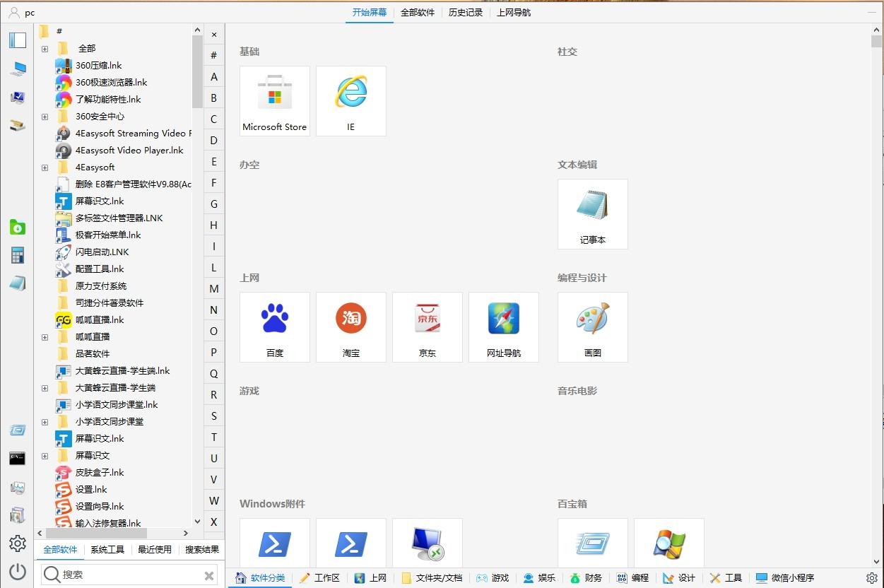Click the blue run-window icon in the left sidebar
The height and width of the screenshot is (588, 884).
pyautogui.click(x=18, y=430)
